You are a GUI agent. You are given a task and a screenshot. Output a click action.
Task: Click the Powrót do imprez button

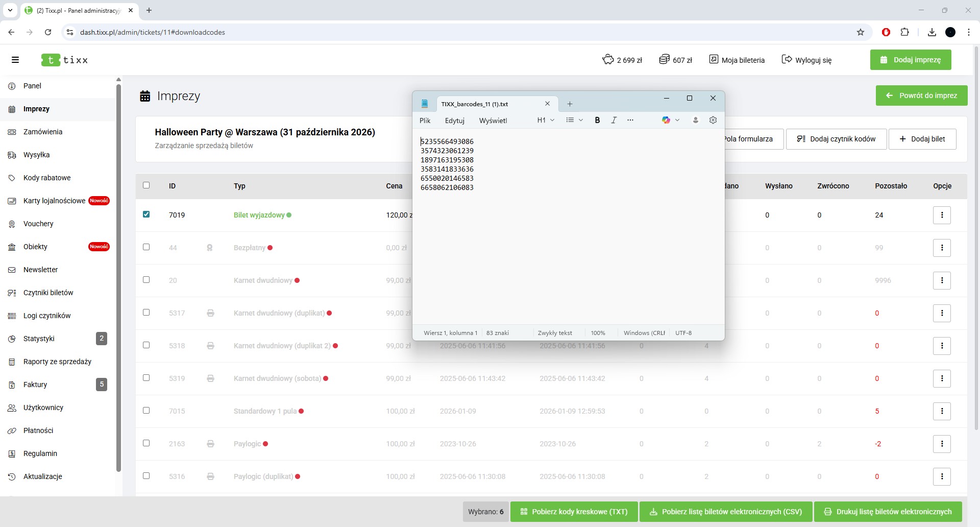point(921,95)
